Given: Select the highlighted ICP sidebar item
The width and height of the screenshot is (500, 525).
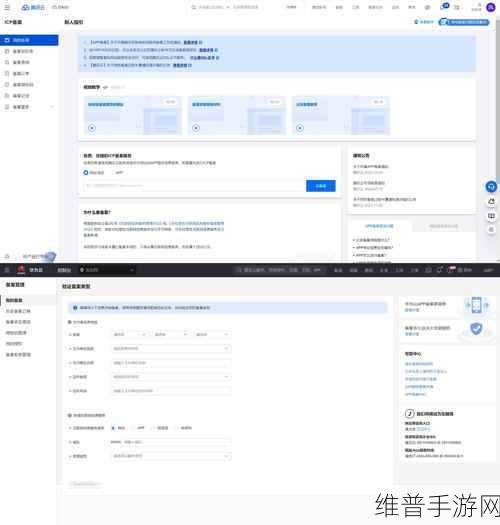Looking at the screenshot, I should coord(29,40).
